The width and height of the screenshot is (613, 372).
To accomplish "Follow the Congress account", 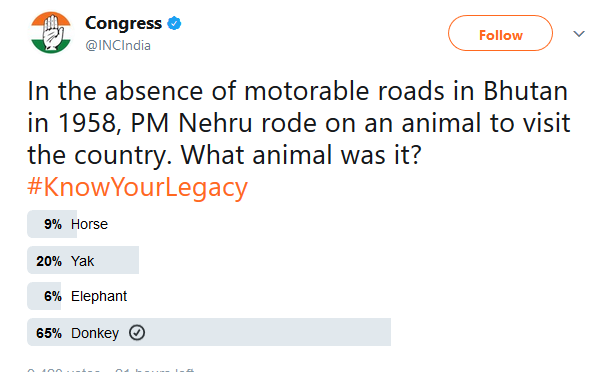I will 500,33.
